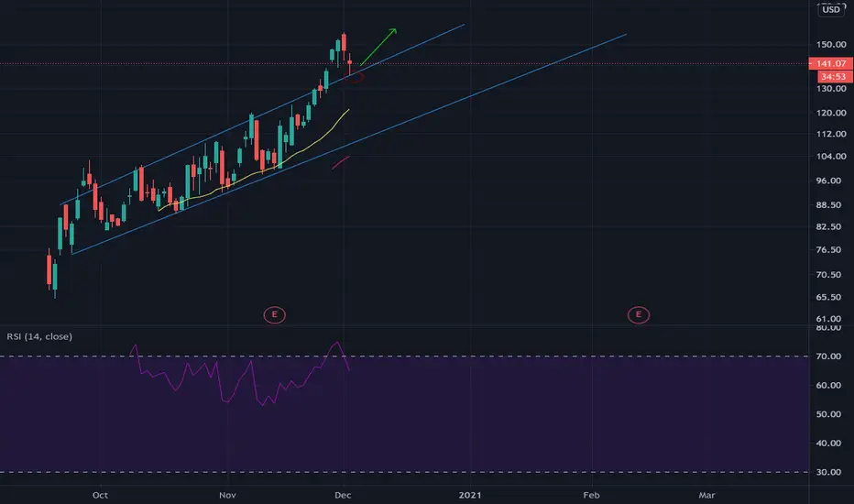Click the Dec label on time axis
The width and height of the screenshot is (854, 504).
coord(343,495)
